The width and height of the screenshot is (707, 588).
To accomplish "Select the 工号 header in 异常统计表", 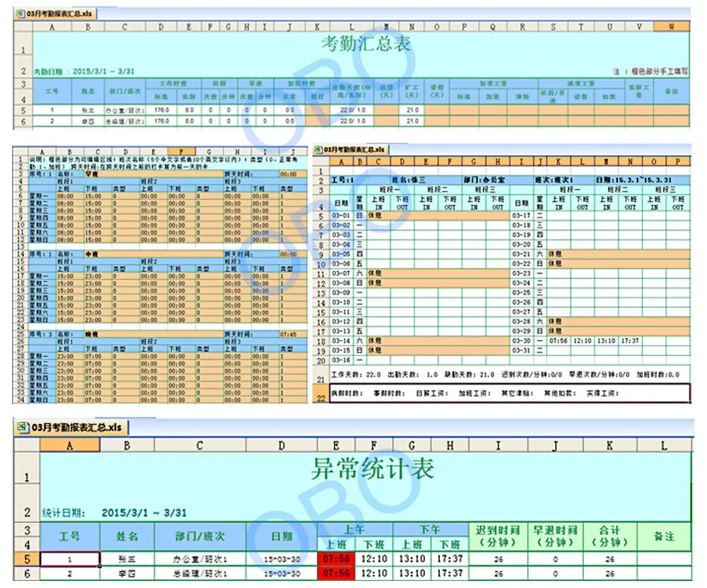I will pos(70,536).
